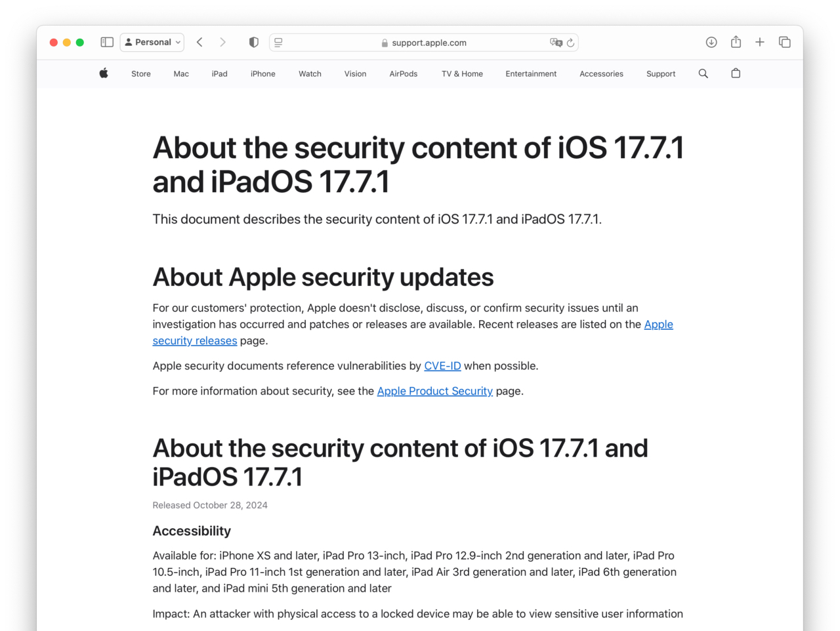Minimize the Safari window
Screen dimensions: 840x631
click(x=67, y=42)
